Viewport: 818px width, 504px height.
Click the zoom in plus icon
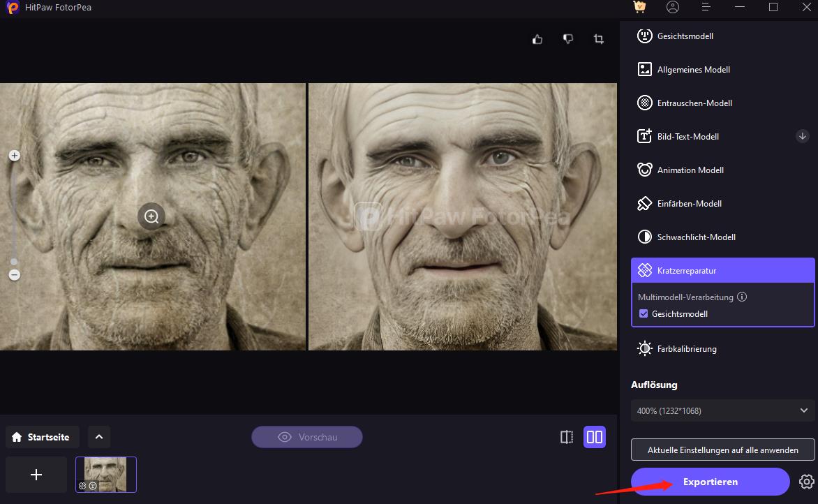pos(14,156)
